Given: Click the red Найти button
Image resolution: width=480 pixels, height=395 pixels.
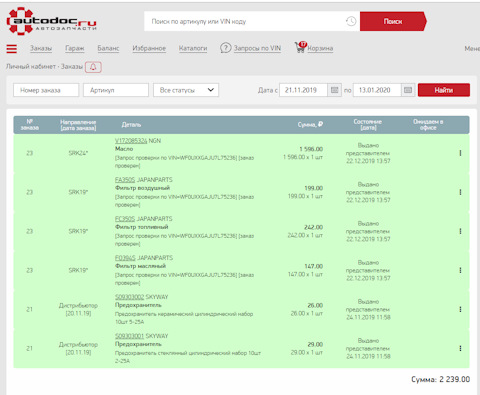Looking at the screenshot, I should (x=444, y=90).
